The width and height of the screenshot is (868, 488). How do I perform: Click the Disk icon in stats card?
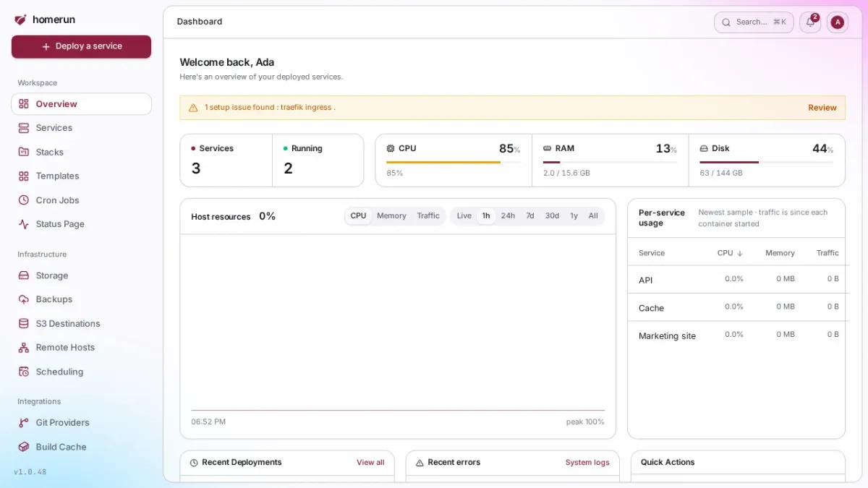[x=704, y=148]
